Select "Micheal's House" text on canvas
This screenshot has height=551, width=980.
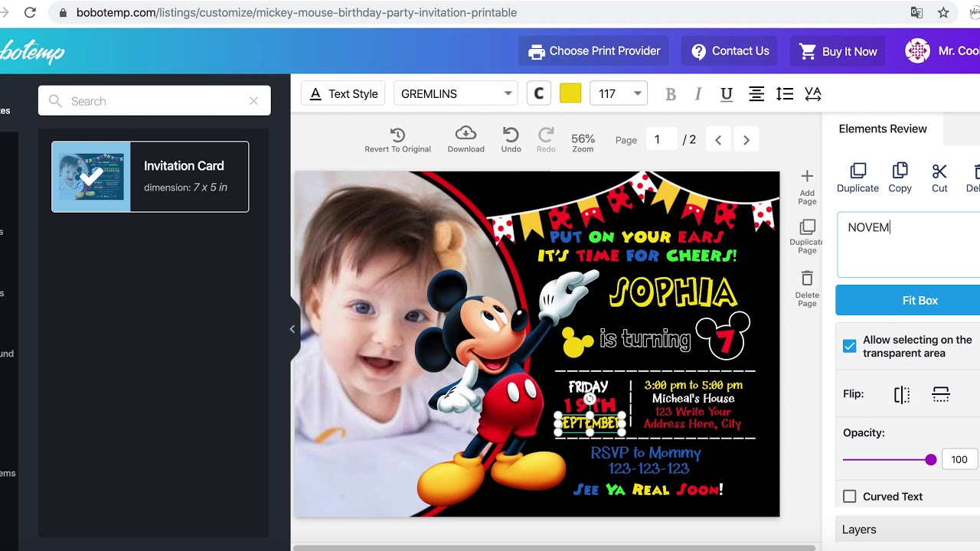[693, 398]
